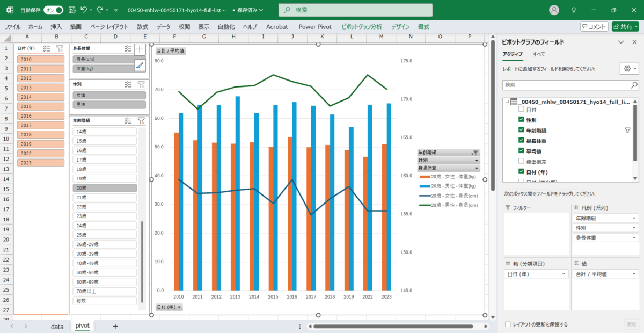Screen dimensions: 644x333
Task: Enable multi-select on the 性別 slicer
Action: (128, 84)
